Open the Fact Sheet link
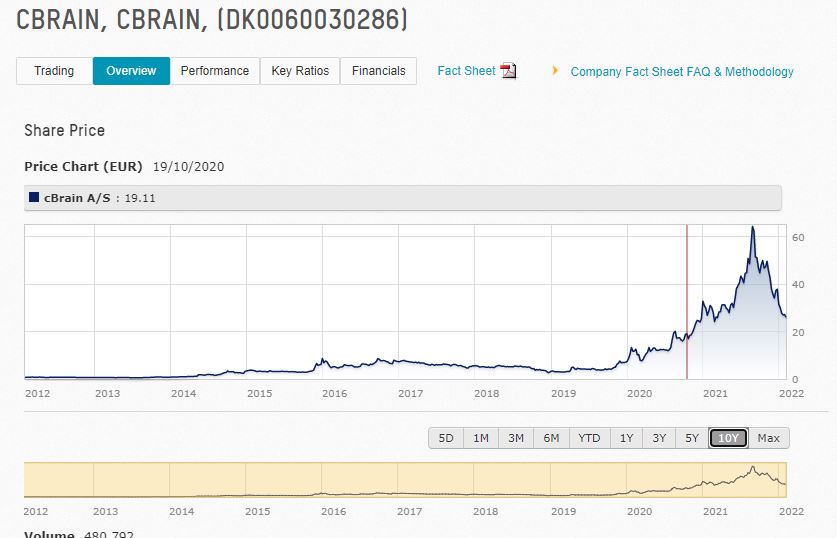The image size is (837, 538). tap(466, 71)
